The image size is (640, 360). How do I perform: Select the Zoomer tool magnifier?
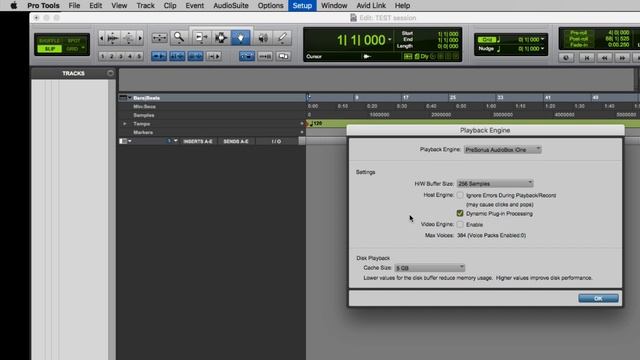(x=179, y=38)
